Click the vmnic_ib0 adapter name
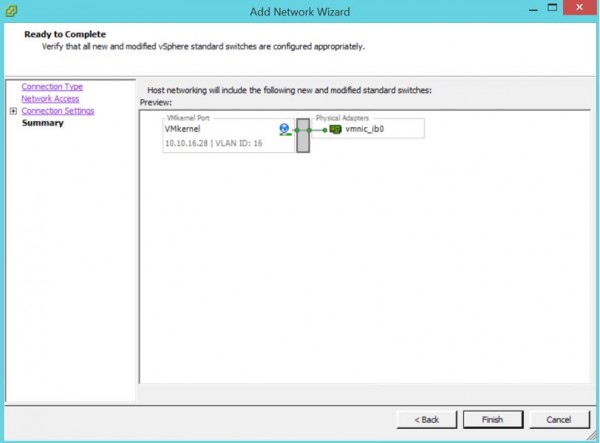Viewport: 600px width, 443px height. pos(365,129)
